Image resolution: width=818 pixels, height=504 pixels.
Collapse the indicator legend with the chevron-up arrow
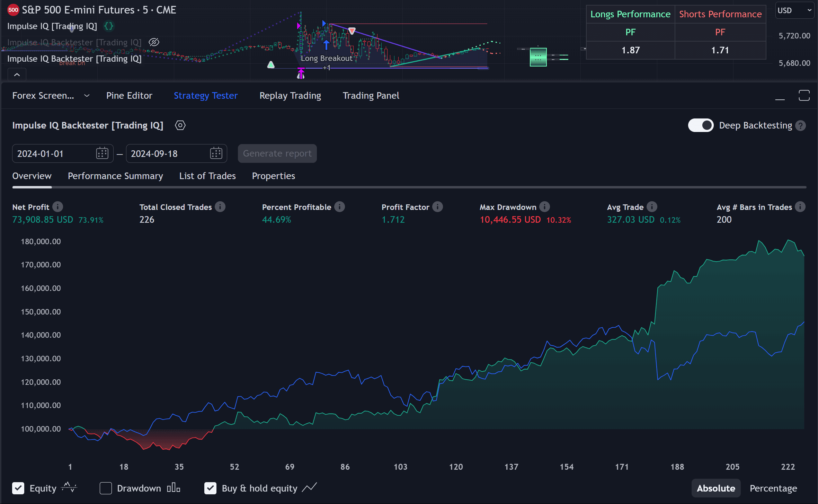[17, 74]
